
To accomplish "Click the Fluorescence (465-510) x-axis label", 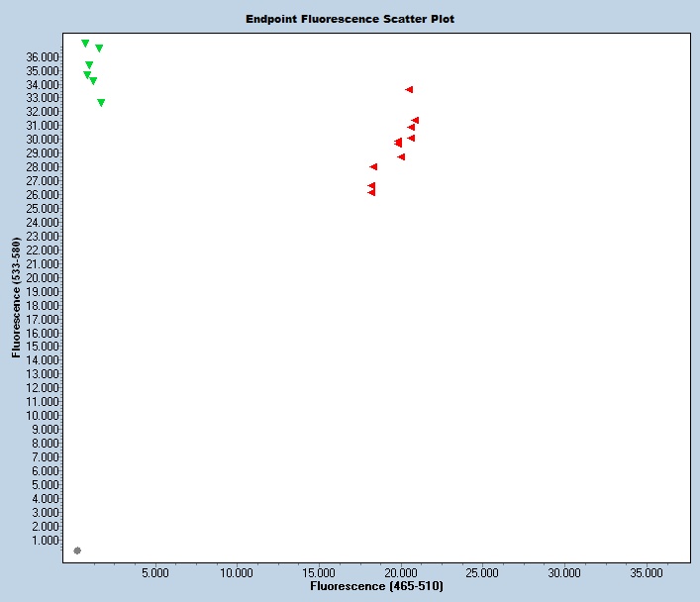I will (x=376, y=587).
